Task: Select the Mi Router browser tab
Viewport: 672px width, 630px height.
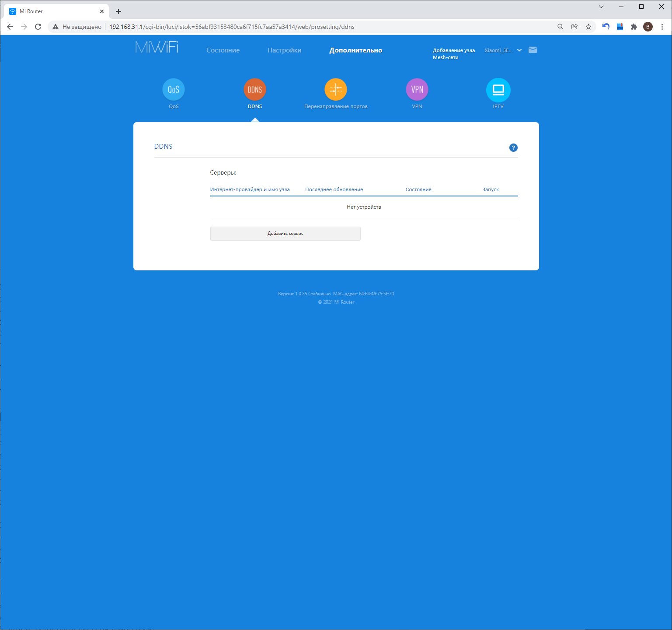Action: [56, 11]
